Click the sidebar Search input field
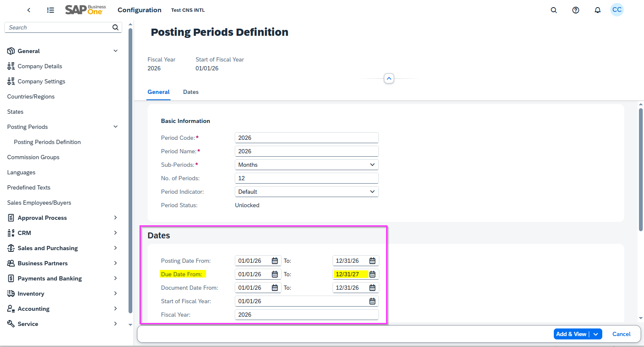Image resolution: width=644 pixels, height=347 pixels. point(59,27)
